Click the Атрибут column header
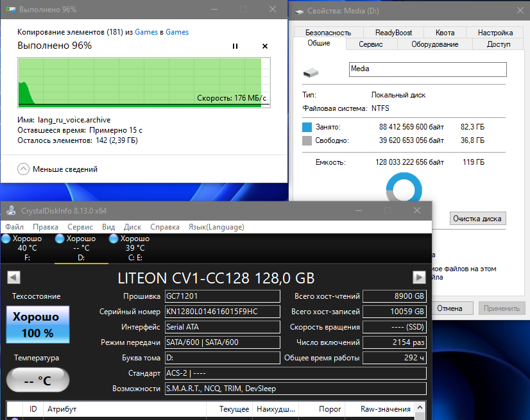 (124, 409)
